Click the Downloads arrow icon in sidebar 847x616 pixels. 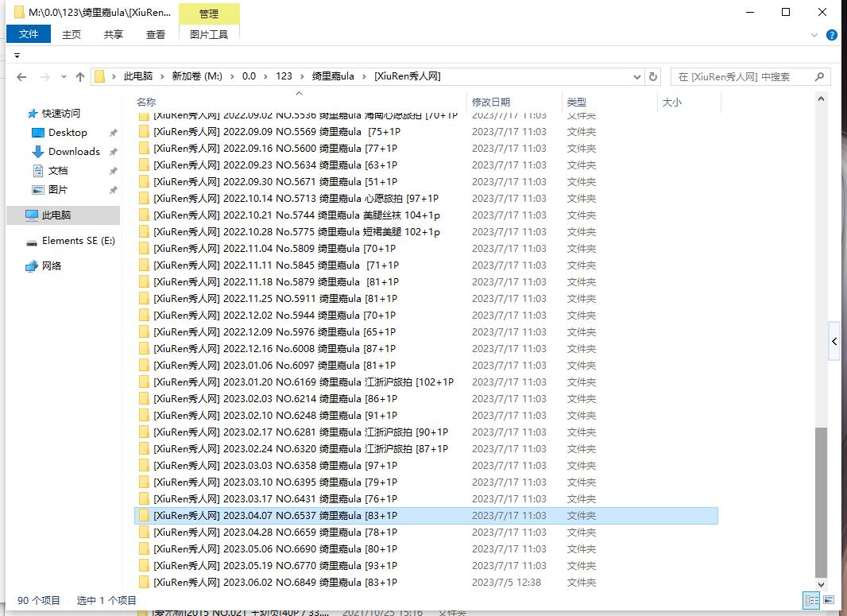pyautogui.click(x=38, y=152)
